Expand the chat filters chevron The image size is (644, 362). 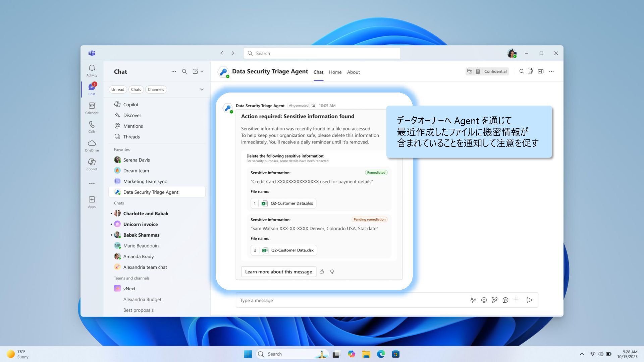202,89
